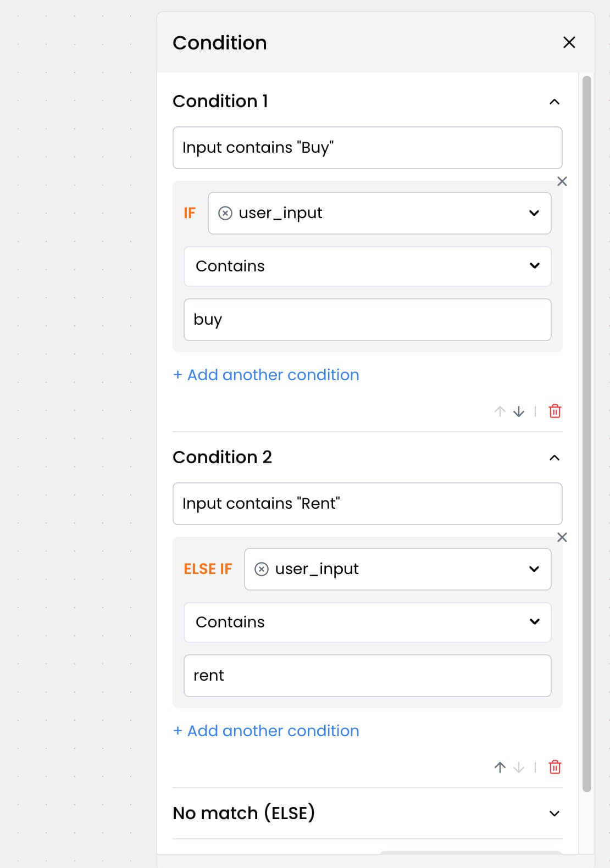The image size is (610, 868).
Task: Edit the 'Input contains "Buy"' name field
Action: [367, 148]
